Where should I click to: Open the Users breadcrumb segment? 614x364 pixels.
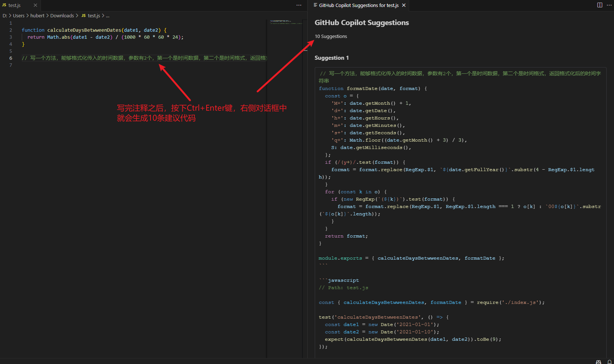pos(18,16)
